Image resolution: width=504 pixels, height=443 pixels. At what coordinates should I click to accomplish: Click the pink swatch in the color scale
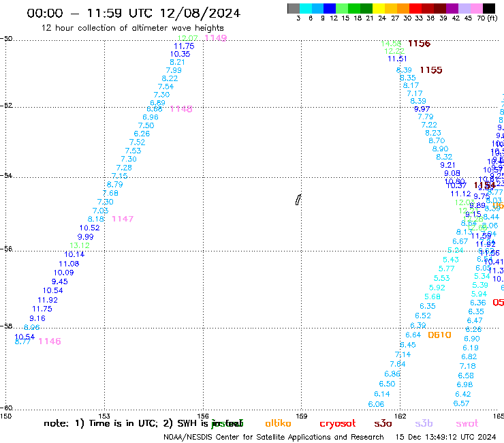(476, 8)
